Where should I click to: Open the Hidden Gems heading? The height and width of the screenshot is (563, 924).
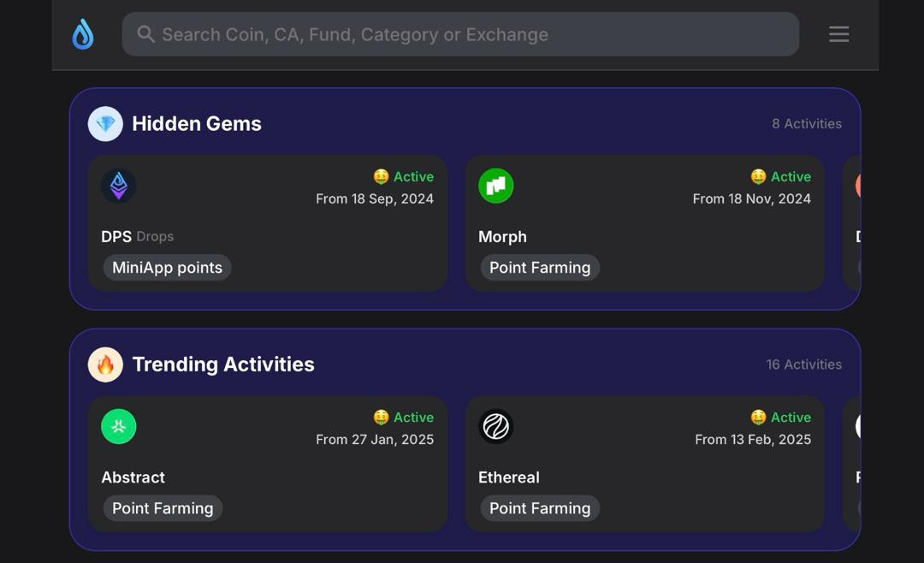coord(197,124)
